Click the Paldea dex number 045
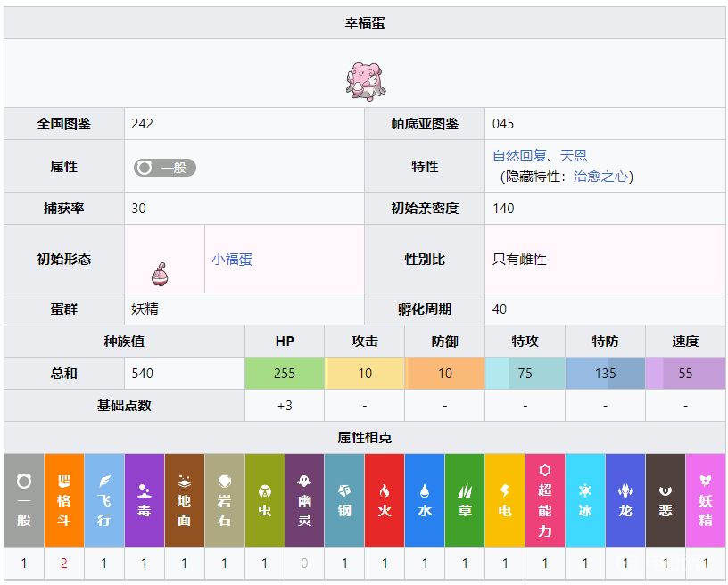Image resolution: width=728 pixels, height=585 pixels. [503, 123]
